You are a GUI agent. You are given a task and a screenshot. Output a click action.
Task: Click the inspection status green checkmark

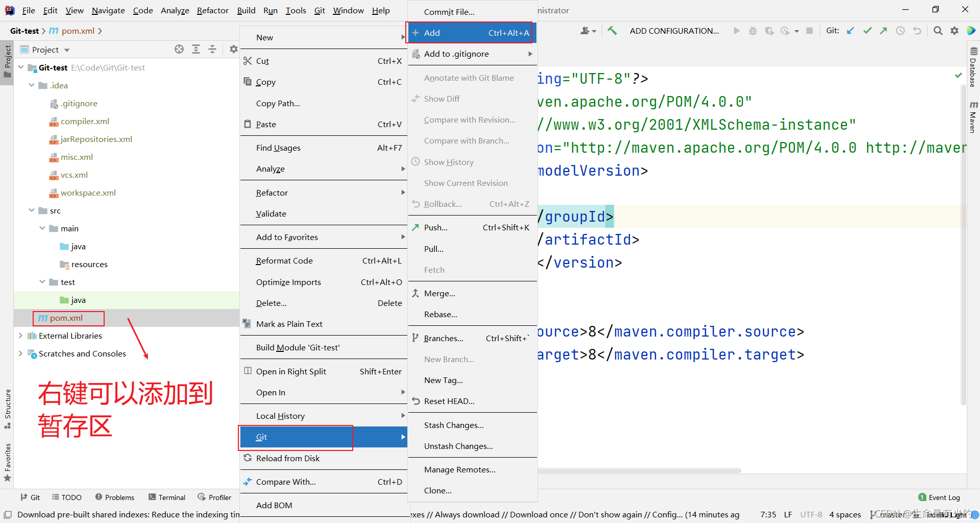click(x=959, y=76)
